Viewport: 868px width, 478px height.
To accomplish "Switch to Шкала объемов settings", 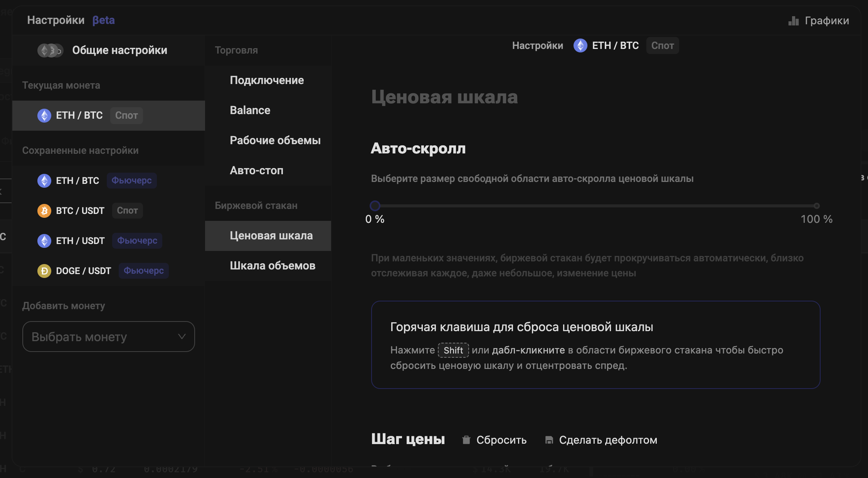I will click(268, 266).
